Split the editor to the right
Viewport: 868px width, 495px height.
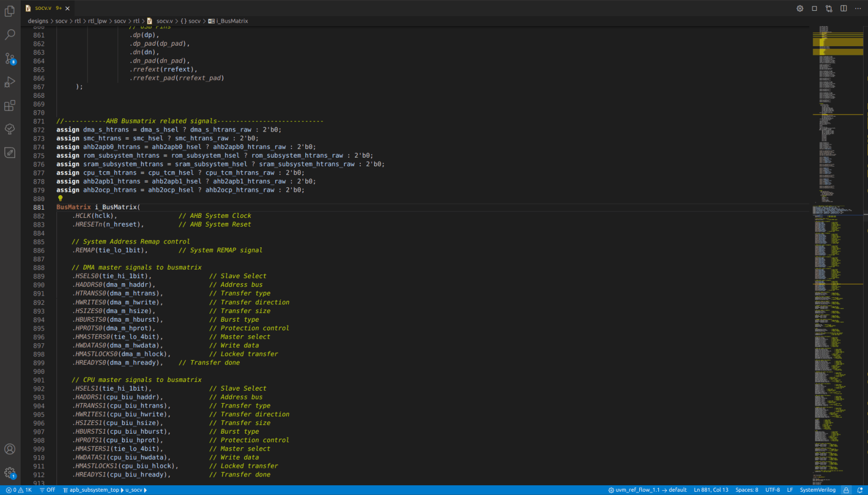click(x=844, y=8)
